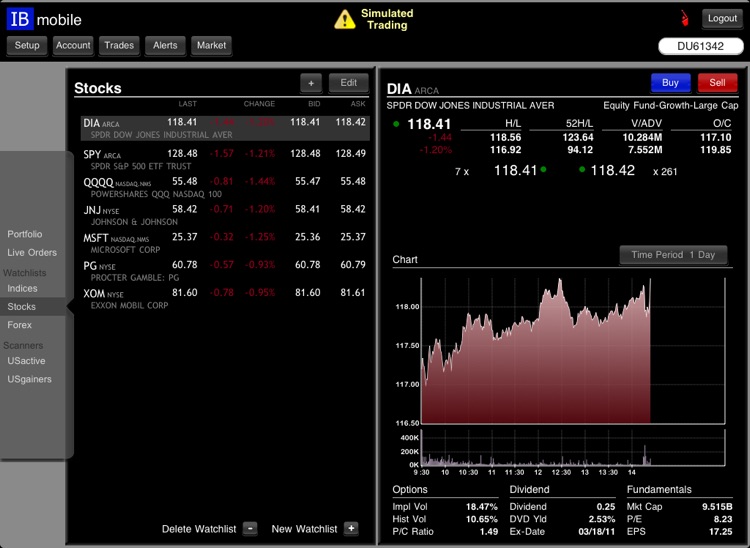Viewport: 750px width, 548px height.
Task: Open the Alerts menu
Action: click(165, 45)
